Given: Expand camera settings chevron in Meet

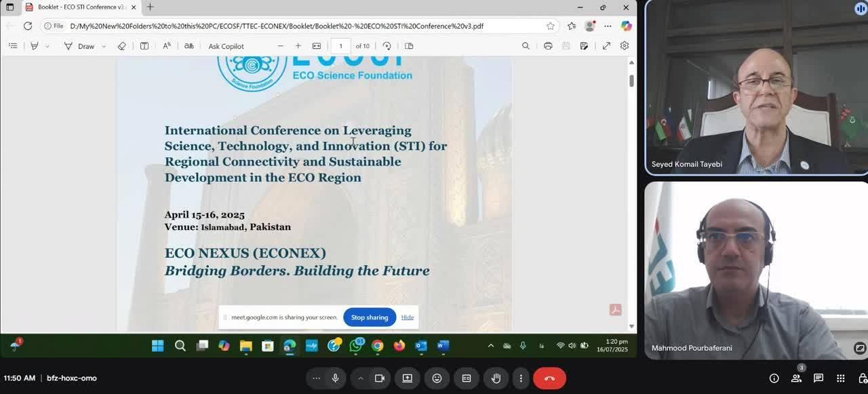Looking at the screenshot, I should (361, 378).
